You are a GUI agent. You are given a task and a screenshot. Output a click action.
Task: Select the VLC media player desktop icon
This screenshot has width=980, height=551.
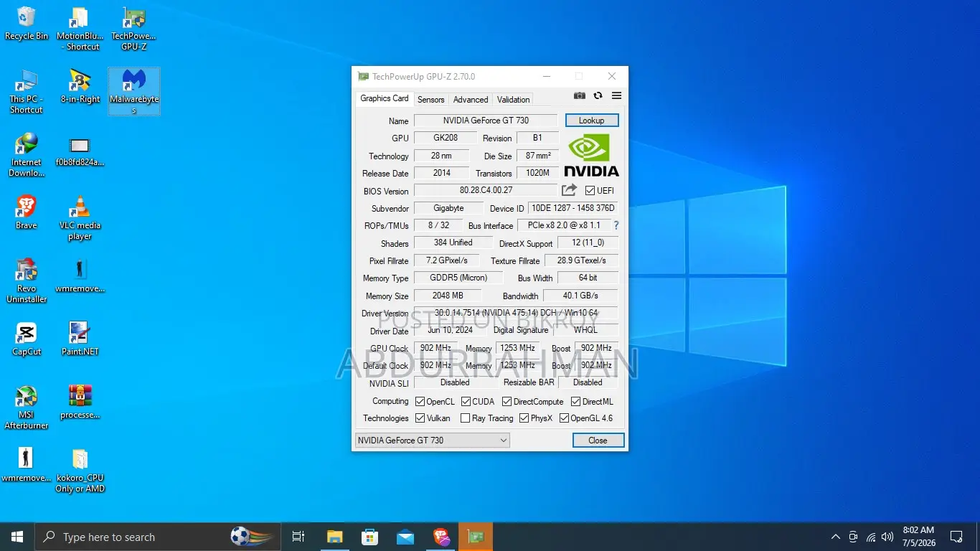click(x=80, y=218)
